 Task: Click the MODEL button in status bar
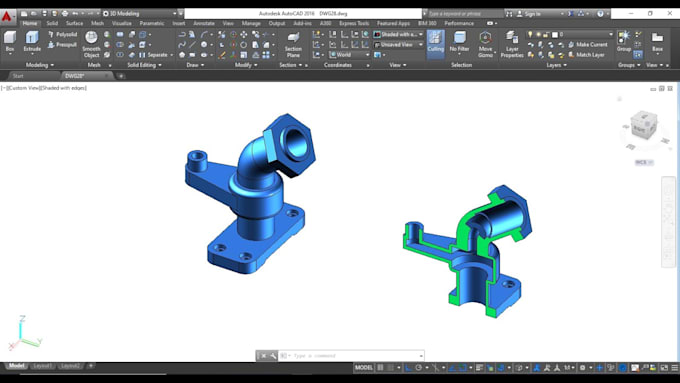click(x=363, y=368)
